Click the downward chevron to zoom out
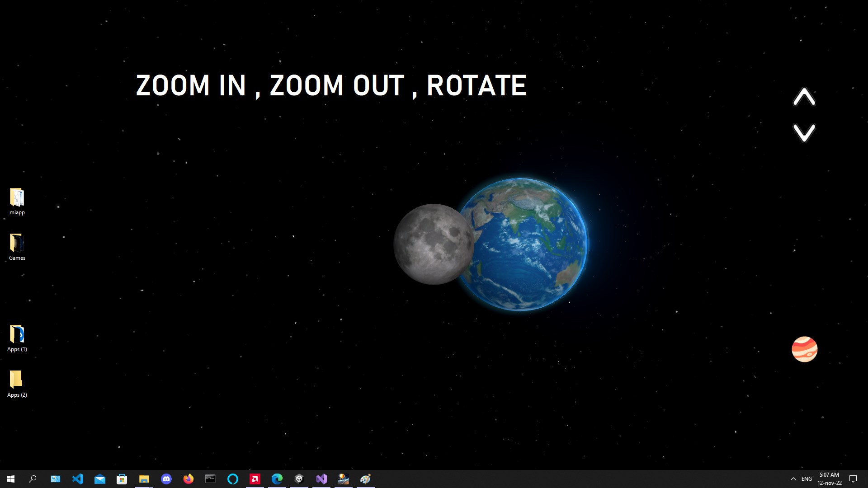 pyautogui.click(x=804, y=133)
